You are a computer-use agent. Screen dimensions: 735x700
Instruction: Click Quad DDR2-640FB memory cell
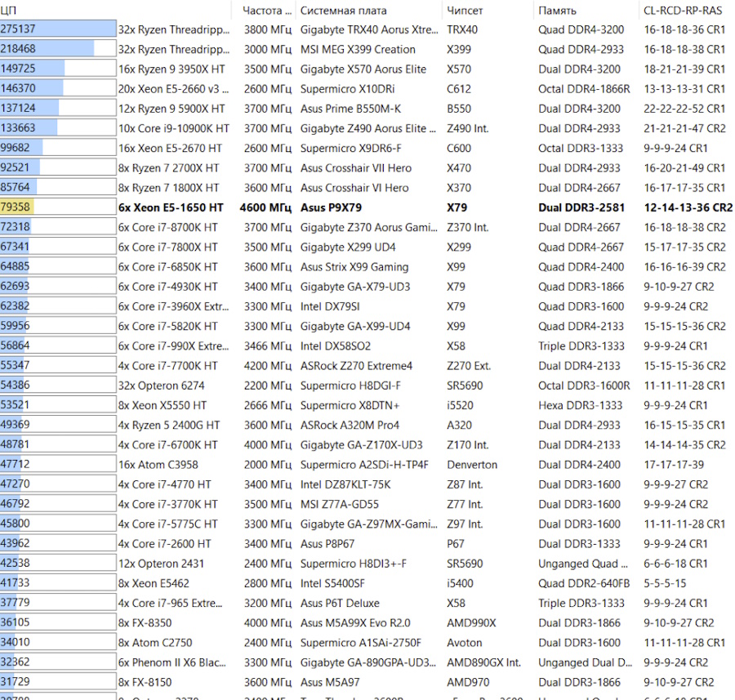(x=584, y=583)
